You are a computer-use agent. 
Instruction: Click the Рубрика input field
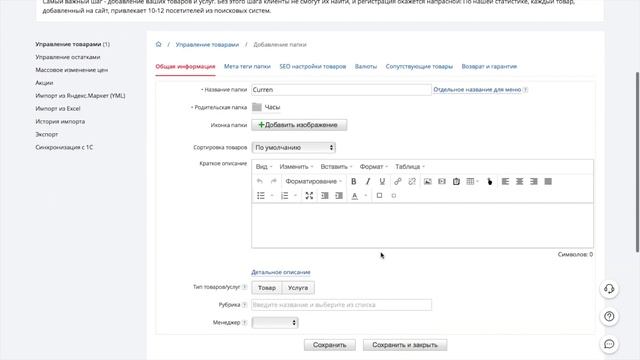[x=341, y=305]
